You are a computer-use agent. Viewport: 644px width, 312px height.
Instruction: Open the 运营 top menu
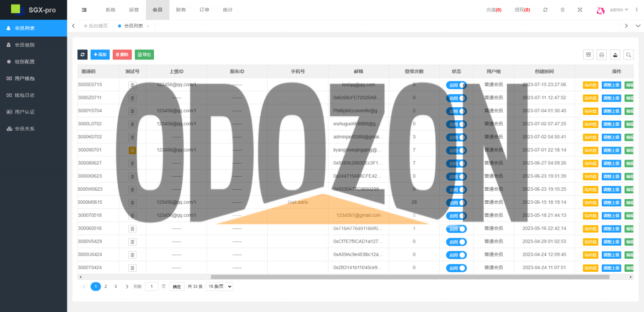point(134,10)
